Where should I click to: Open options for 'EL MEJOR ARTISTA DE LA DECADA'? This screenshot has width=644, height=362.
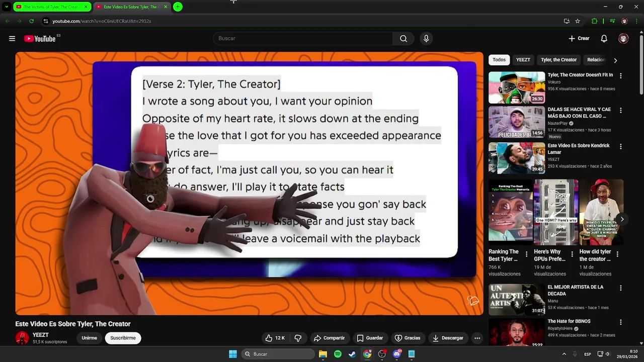620,288
